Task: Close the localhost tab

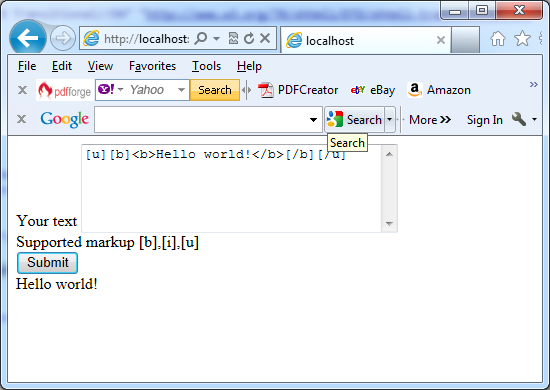Action: (441, 40)
